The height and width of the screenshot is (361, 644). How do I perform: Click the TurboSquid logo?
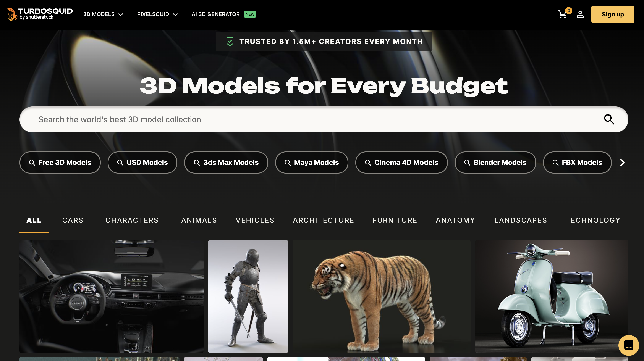tap(40, 14)
